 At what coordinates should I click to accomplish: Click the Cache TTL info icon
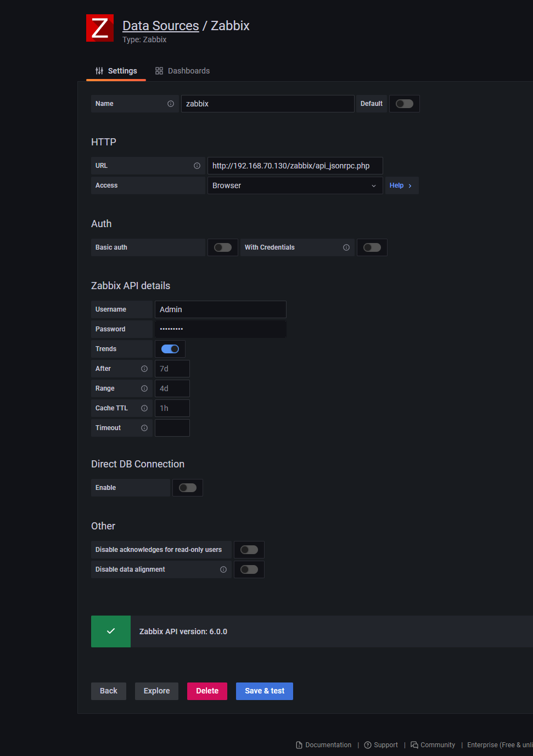coord(144,408)
